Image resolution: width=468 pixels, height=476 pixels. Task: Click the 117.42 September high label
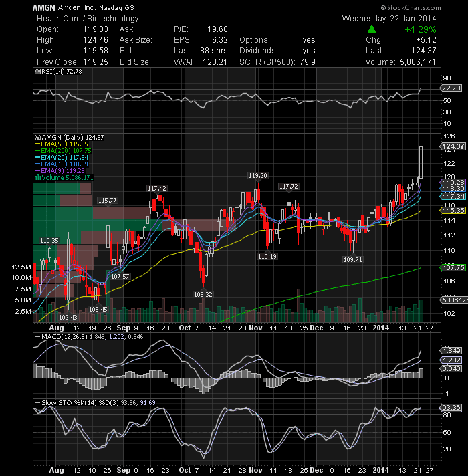[x=157, y=189]
